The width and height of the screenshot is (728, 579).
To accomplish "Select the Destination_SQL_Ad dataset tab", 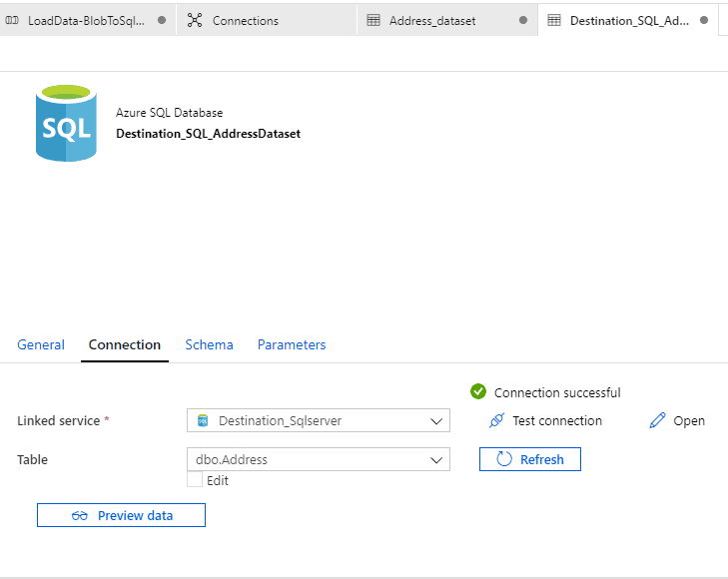I will (x=628, y=20).
